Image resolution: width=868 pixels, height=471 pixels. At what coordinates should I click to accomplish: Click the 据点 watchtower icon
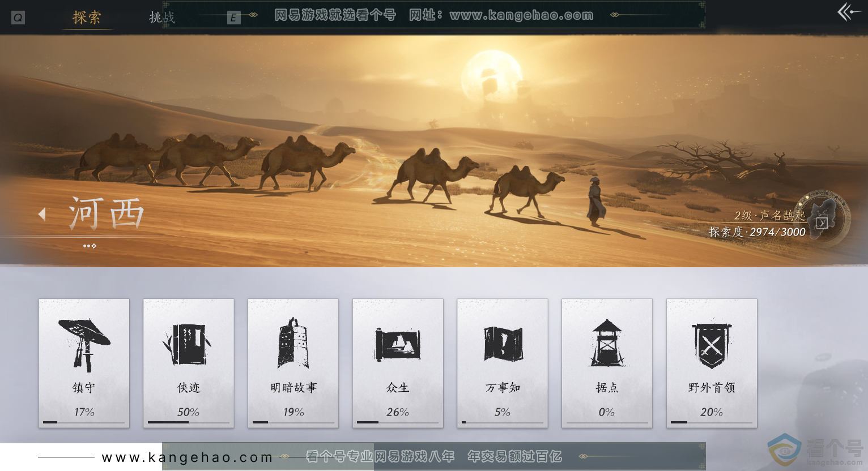tap(607, 342)
